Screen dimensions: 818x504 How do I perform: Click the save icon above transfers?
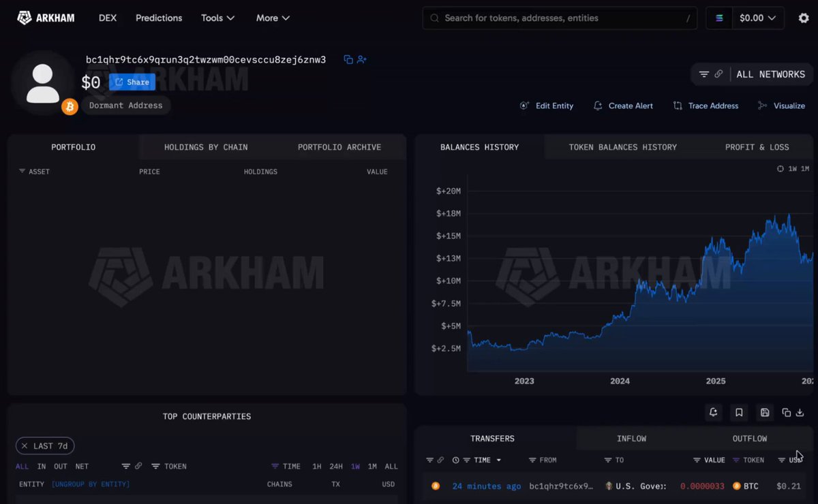tap(765, 412)
